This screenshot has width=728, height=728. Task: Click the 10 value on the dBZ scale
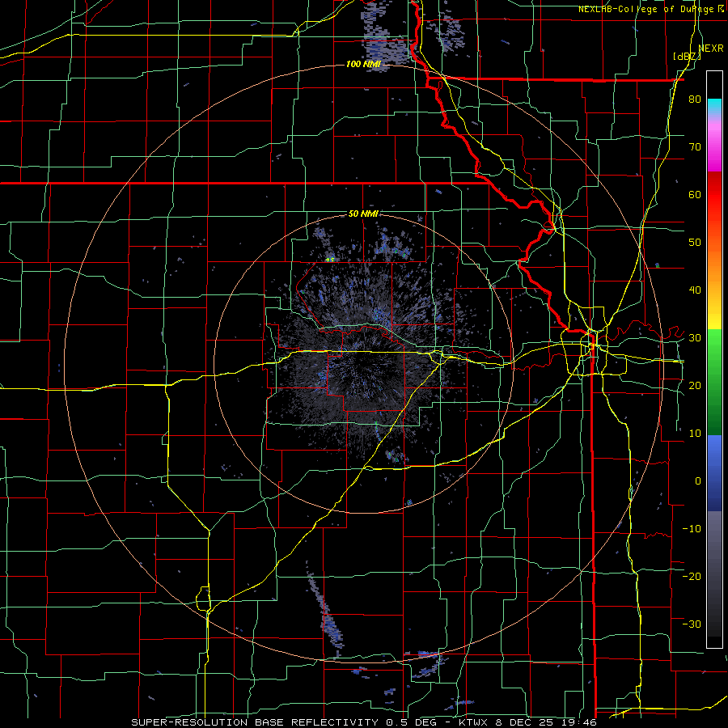[695, 434]
